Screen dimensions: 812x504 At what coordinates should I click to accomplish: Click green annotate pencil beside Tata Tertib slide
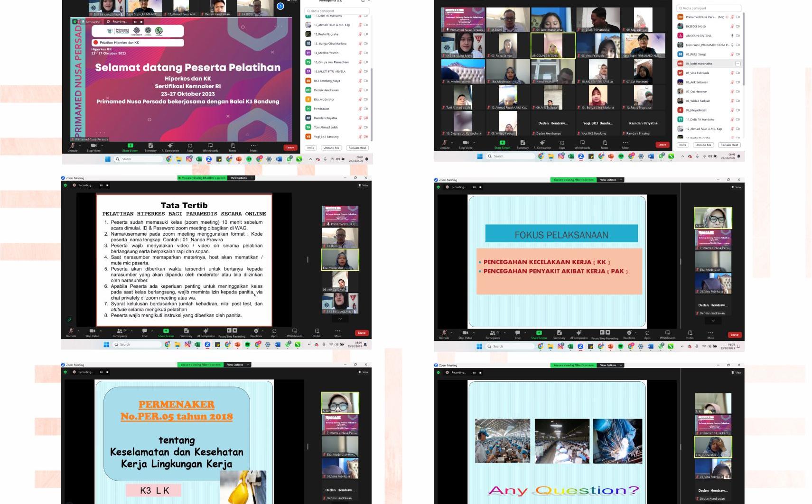69,320
